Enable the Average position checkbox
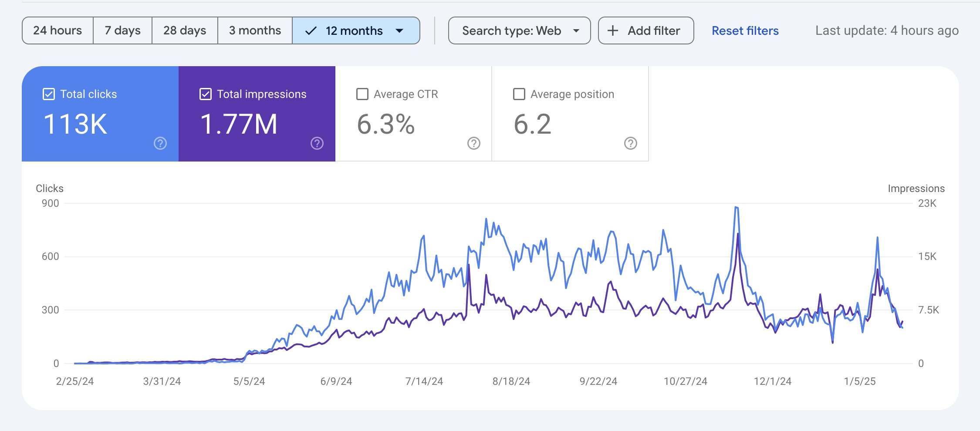Viewport: 980px width, 431px height. [519, 94]
